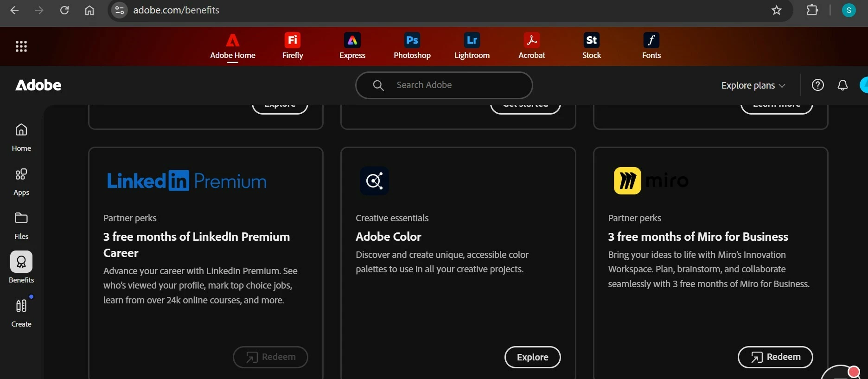Click the Adobe Color app icon
This screenshot has height=379, width=868.
pyautogui.click(x=374, y=180)
